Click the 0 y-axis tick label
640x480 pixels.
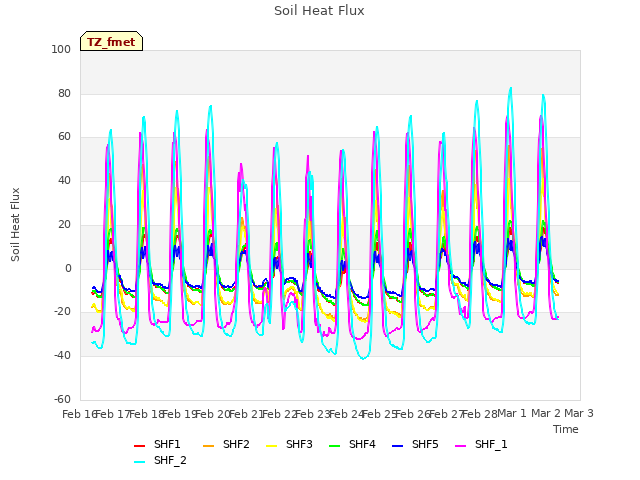[x=68, y=269]
